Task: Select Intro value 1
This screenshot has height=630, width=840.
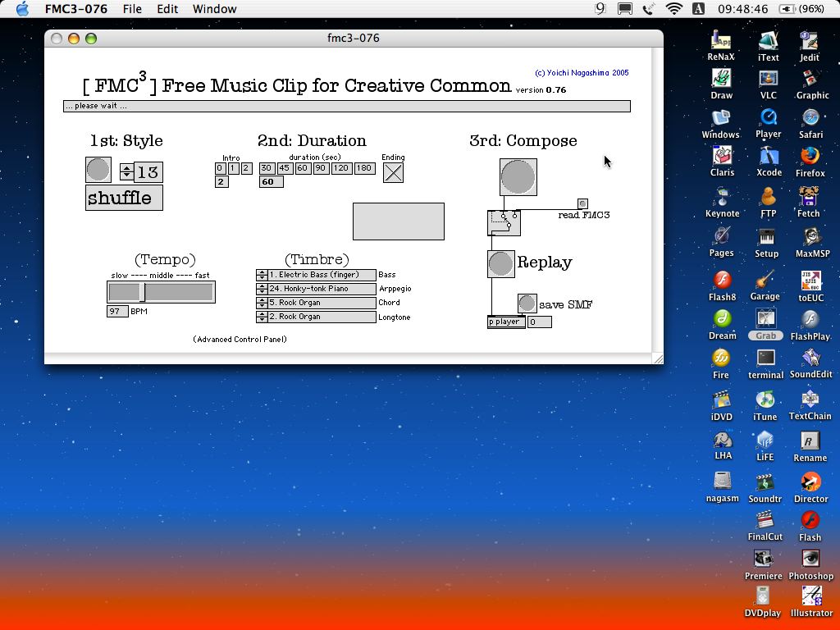Action: pyautogui.click(x=233, y=168)
